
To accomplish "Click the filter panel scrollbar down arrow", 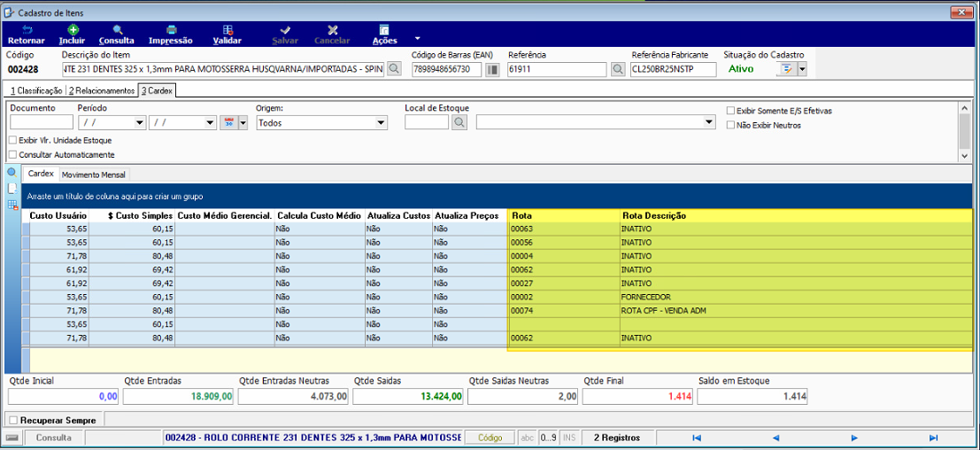I will [x=965, y=156].
